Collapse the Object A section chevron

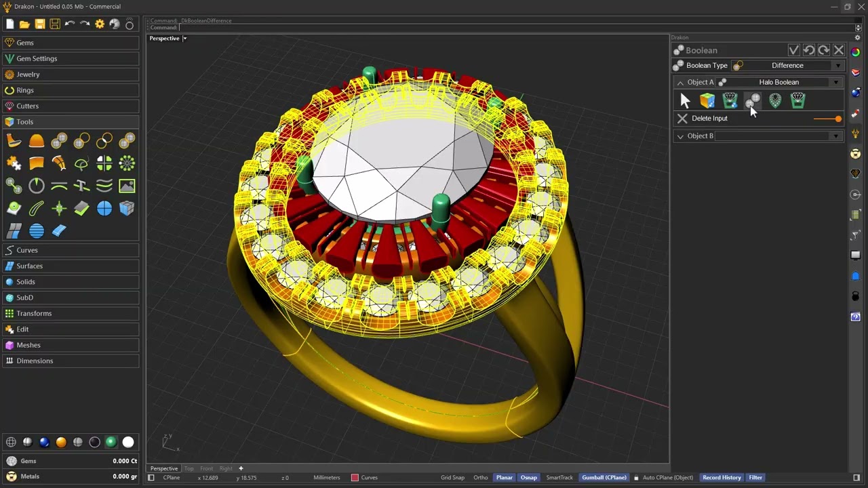coord(680,82)
